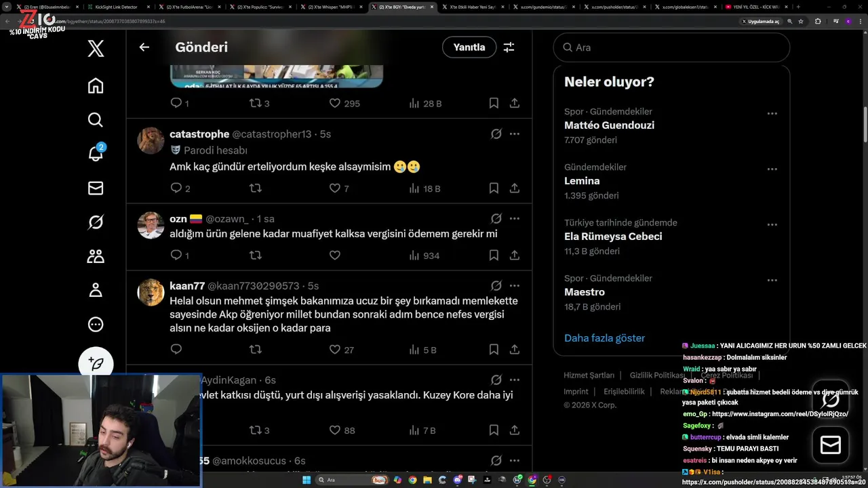
Task: Go to Home feed in sidebar
Action: pos(96,85)
